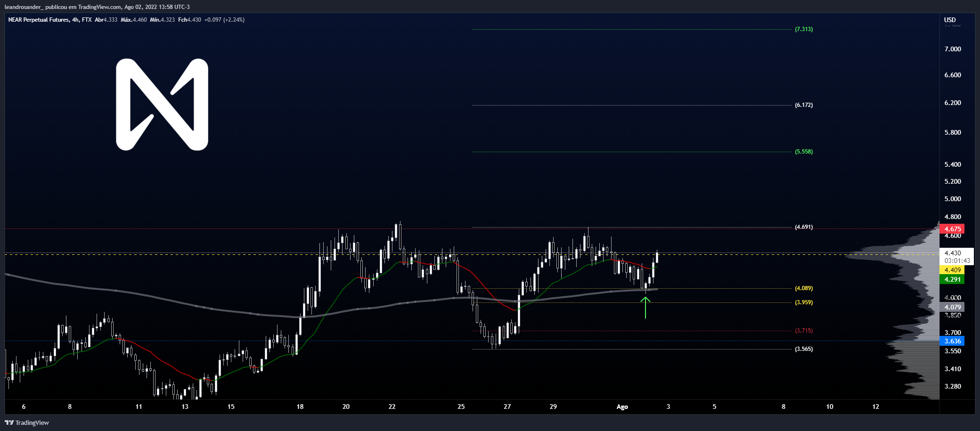This screenshot has width=980, height=431.
Task: Click the (7.313) green level label
Action: pyautogui.click(x=804, y=29)
